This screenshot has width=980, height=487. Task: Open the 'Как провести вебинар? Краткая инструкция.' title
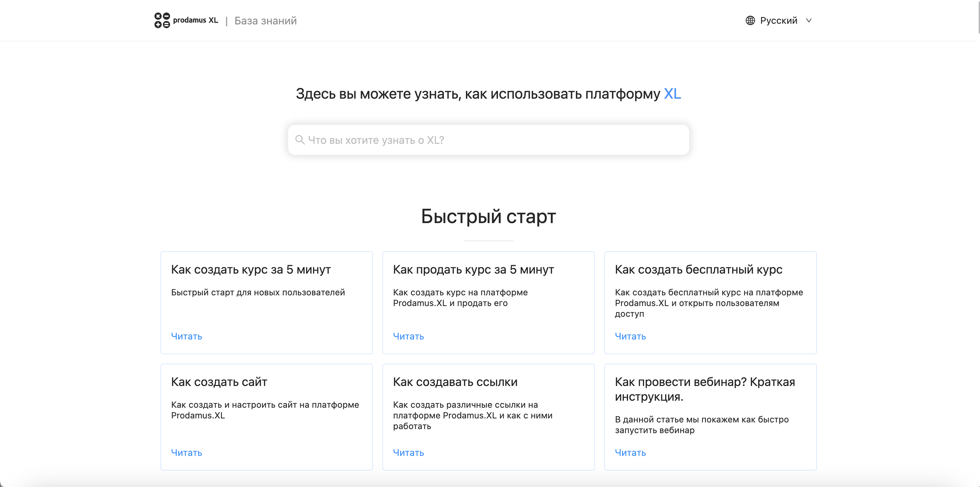(705, 389)
